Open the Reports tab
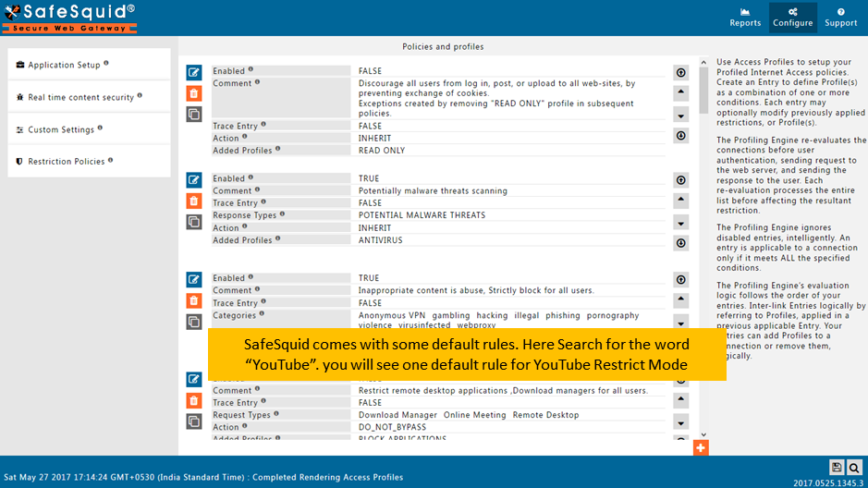This screenshot has height=488, width=868. tap(745, 18)
